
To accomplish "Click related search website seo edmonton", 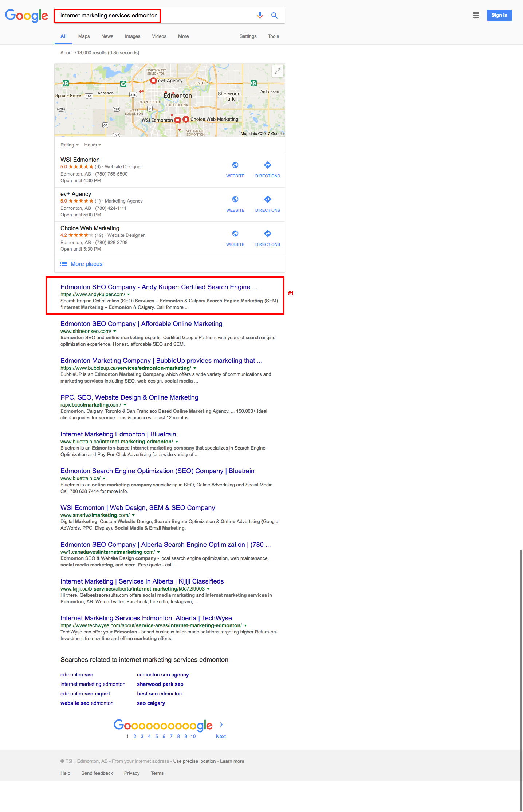I will 87,703.
